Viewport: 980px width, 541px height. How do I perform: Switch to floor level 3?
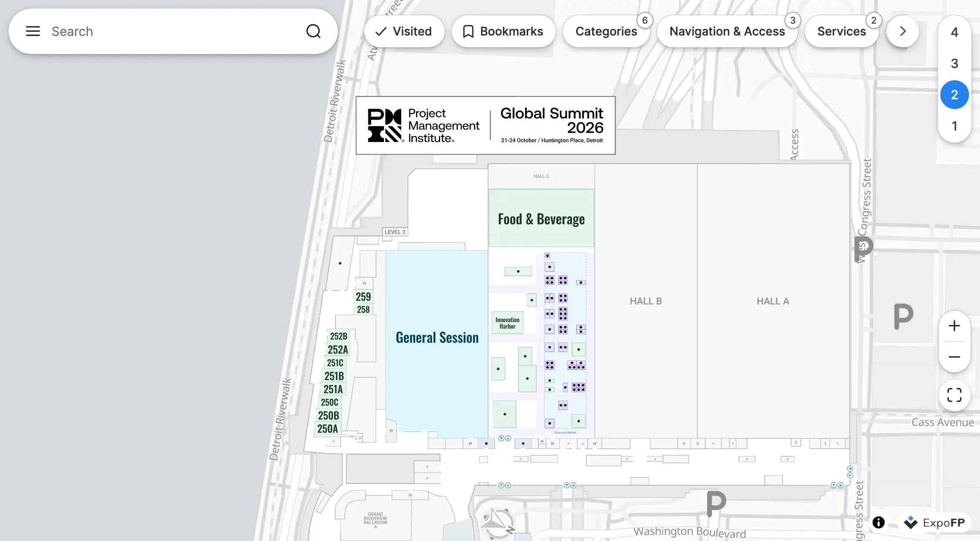click(x=954, y=63)
